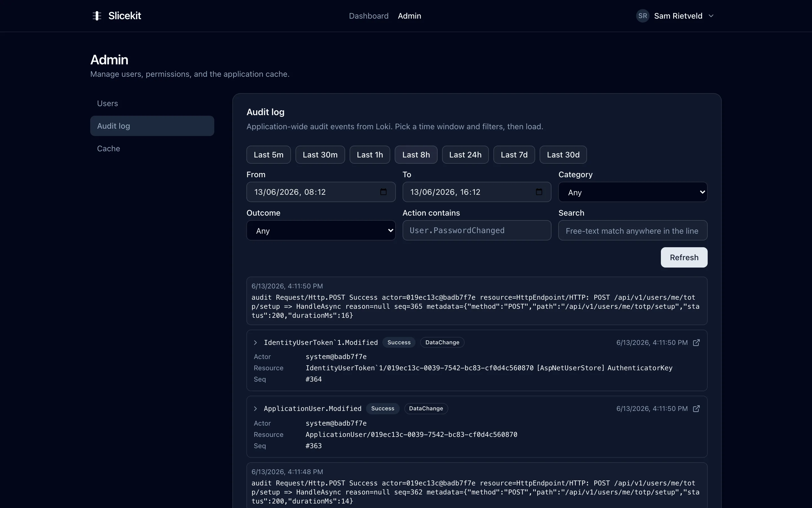Click the 6/13/2026, 4:11:48 PM timestamp

click(x=287, y=472)
